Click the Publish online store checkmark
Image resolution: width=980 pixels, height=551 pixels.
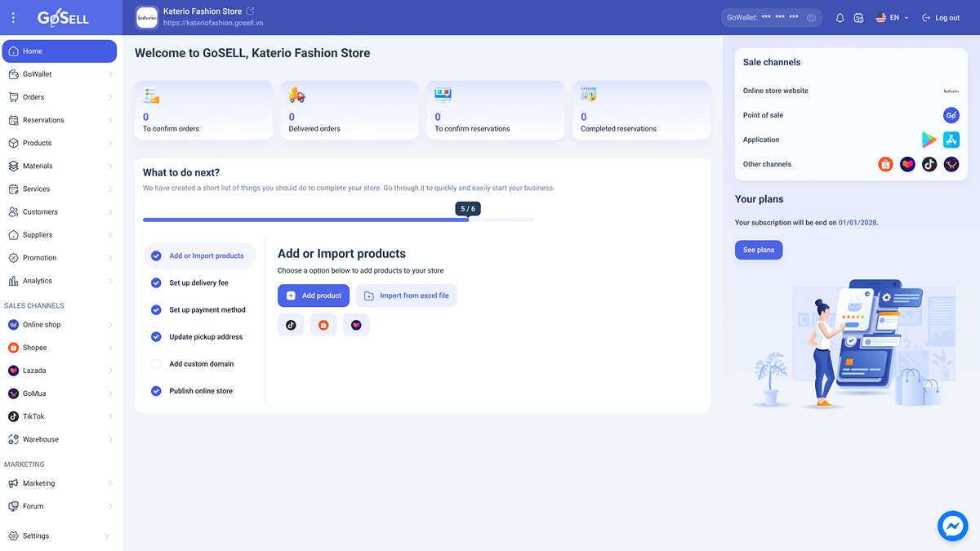coord(156,391)
